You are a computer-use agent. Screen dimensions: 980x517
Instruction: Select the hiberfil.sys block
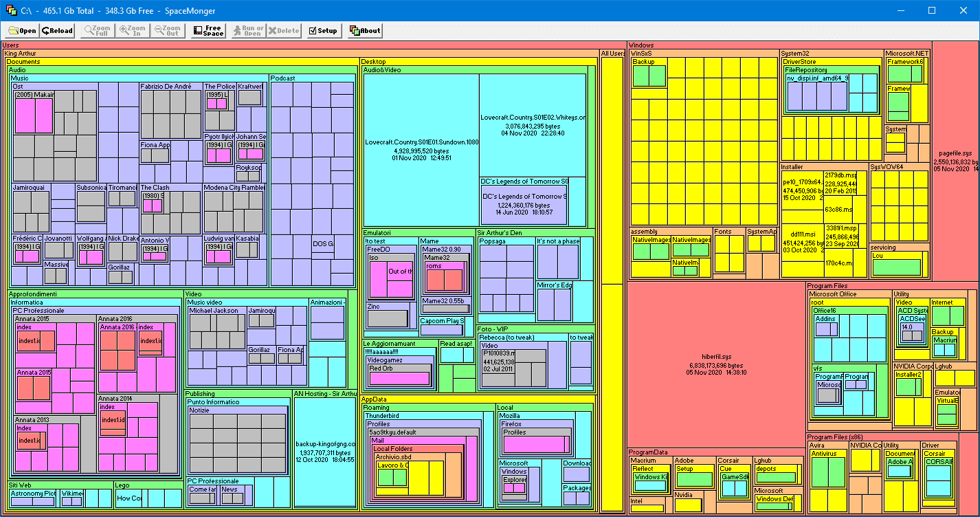(x=715, y=368)
